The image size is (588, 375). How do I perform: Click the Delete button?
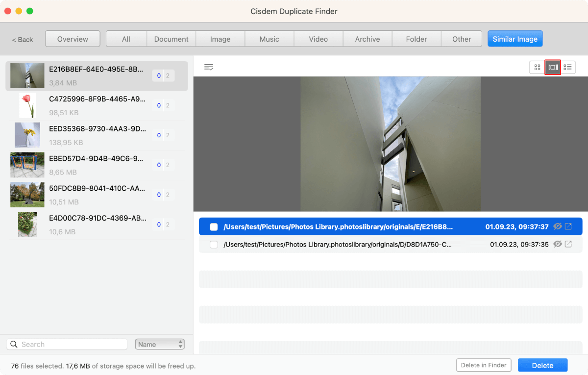click(x=542, y=365)
